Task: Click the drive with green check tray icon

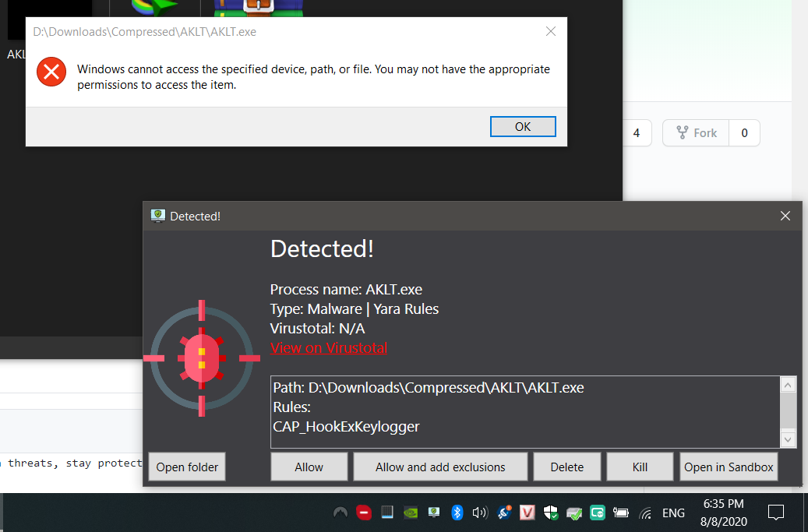Action: click(x=574, y=513)
